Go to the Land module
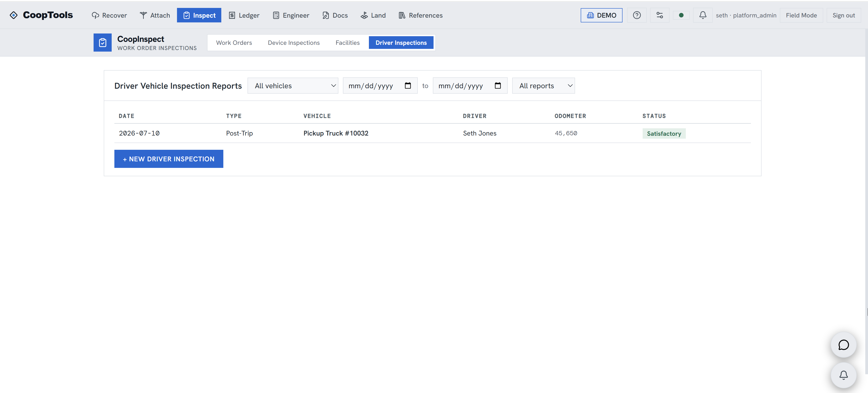868x393 pixels. [x=373, y=15]
